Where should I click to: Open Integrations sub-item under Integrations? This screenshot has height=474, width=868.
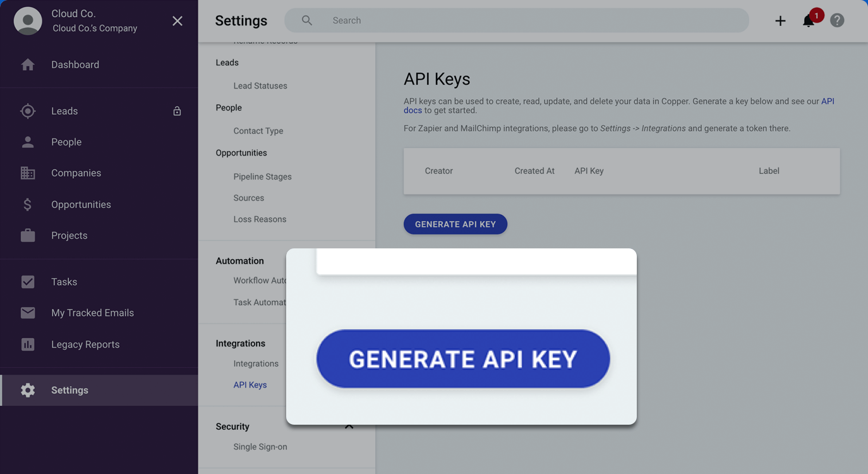[256, 363]
